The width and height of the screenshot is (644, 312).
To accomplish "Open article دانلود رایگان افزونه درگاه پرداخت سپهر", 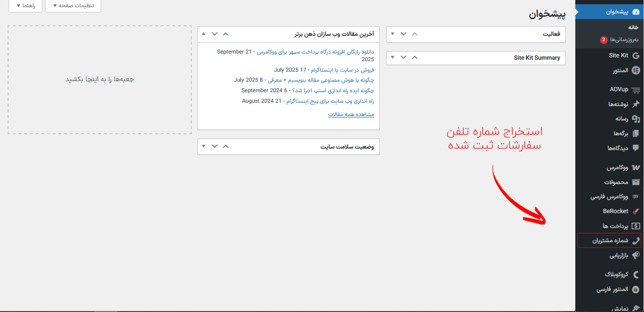I will pyautogui.click(x=315, y=52).
